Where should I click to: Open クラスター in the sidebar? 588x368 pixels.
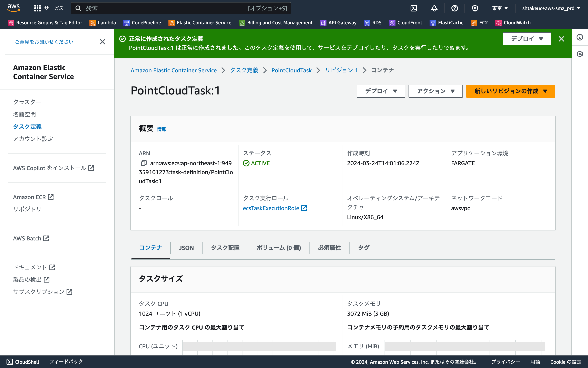[27, 102]
